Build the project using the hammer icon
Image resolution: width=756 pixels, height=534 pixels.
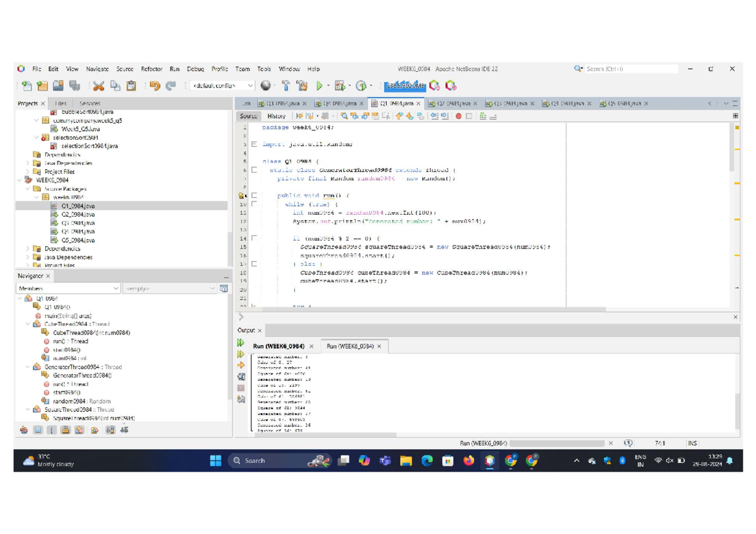(x=287, y=86)
